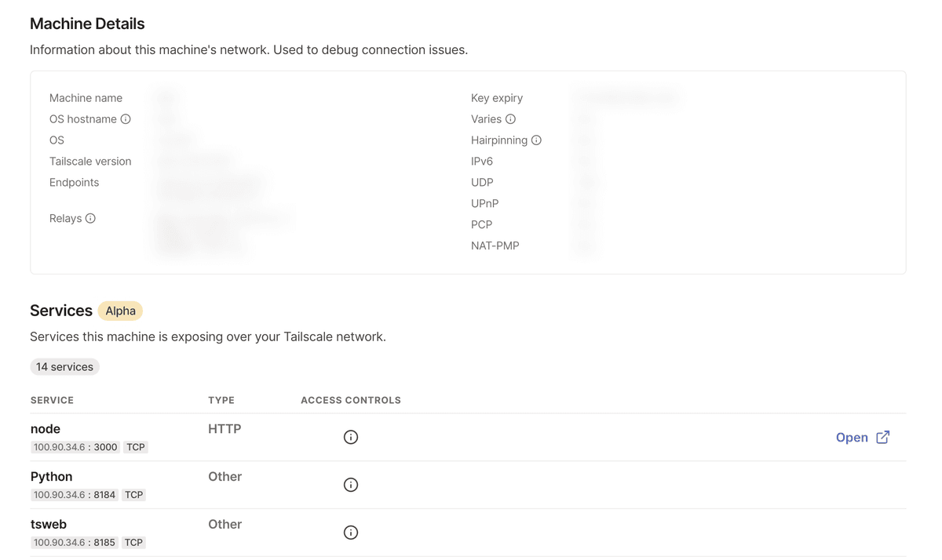The width and height of the screenshot is (942, 560).
Task: Click the access controls info icon for node
Action: click(350, 437)
